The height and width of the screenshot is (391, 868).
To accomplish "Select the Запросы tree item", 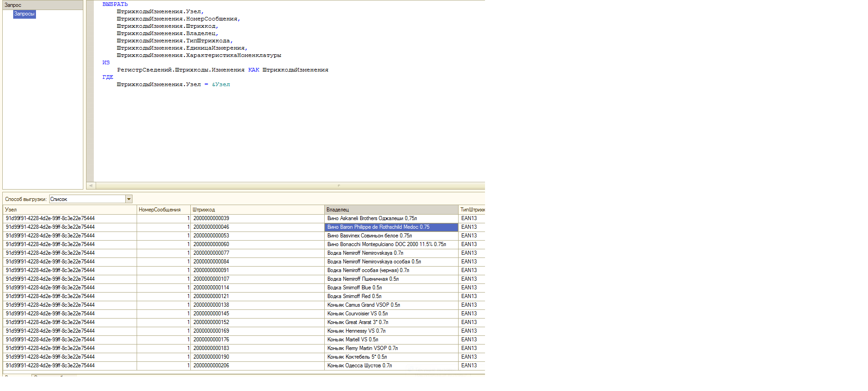I will (24, 14).
